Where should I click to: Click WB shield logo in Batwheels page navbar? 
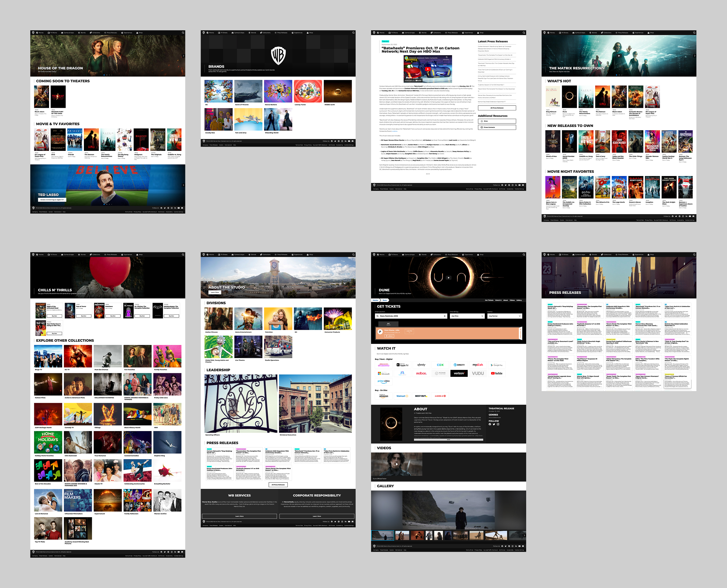(x=374, y=32)
